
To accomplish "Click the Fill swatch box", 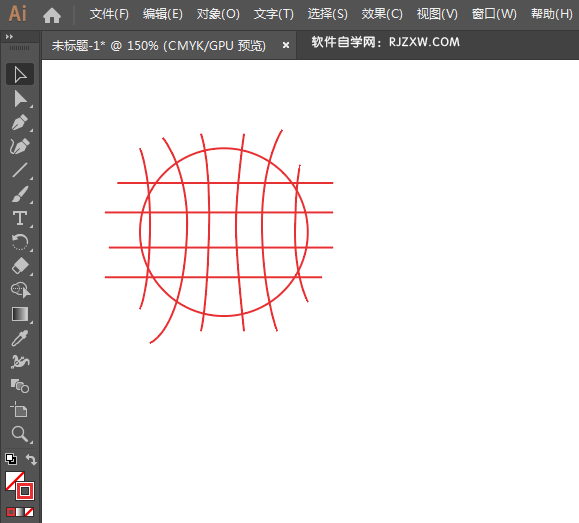I will coord(13,479).
